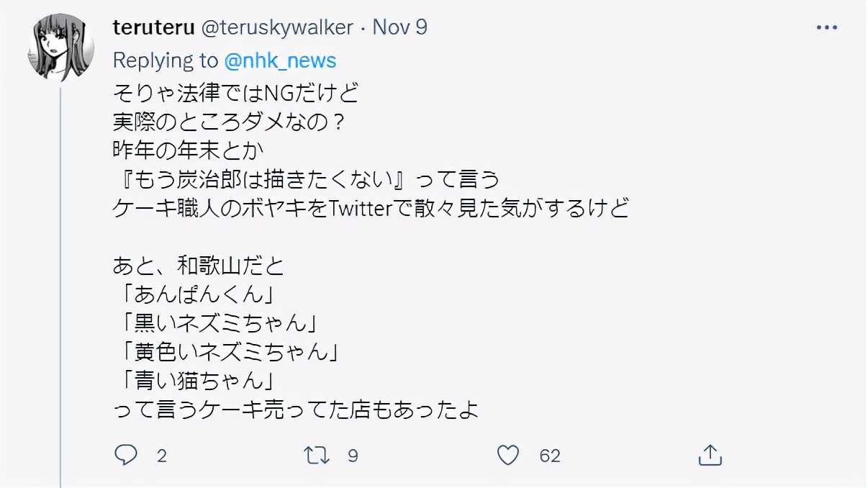Click the final line ending 店もあったよ
The image size is (868, 488).
[295, 410]
